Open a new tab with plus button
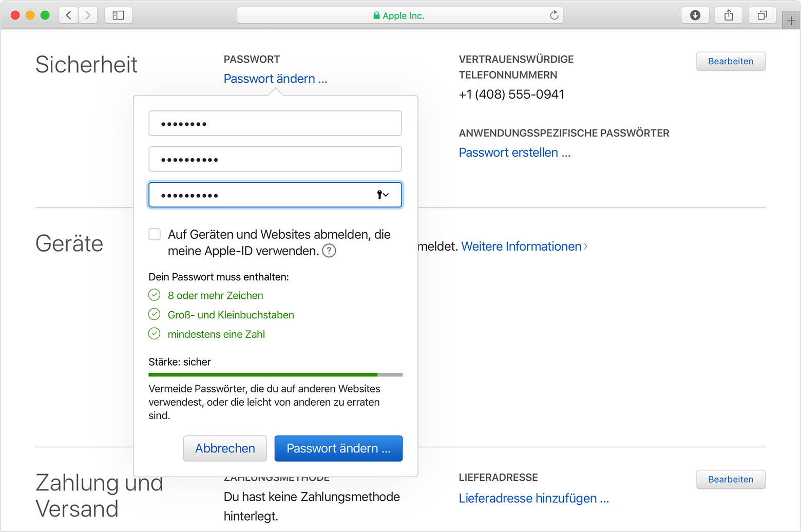 click(x=791, y=21)
